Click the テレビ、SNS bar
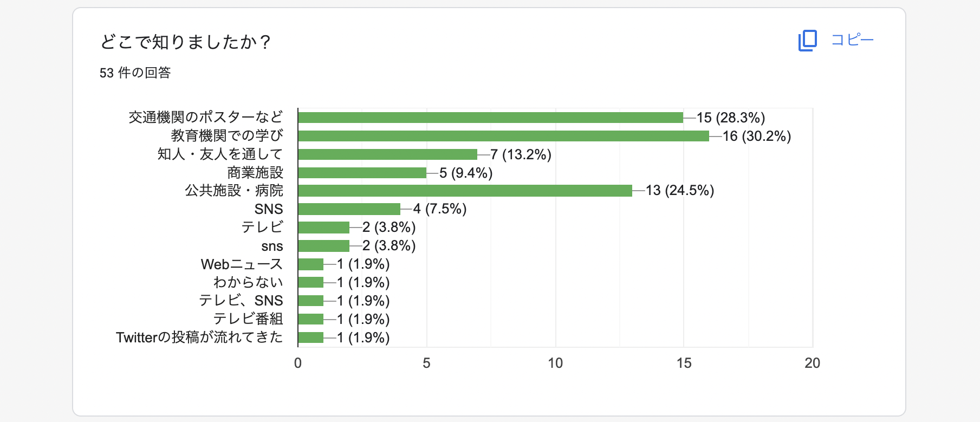The width and height of the screenshot is (980, 422). 311,301
